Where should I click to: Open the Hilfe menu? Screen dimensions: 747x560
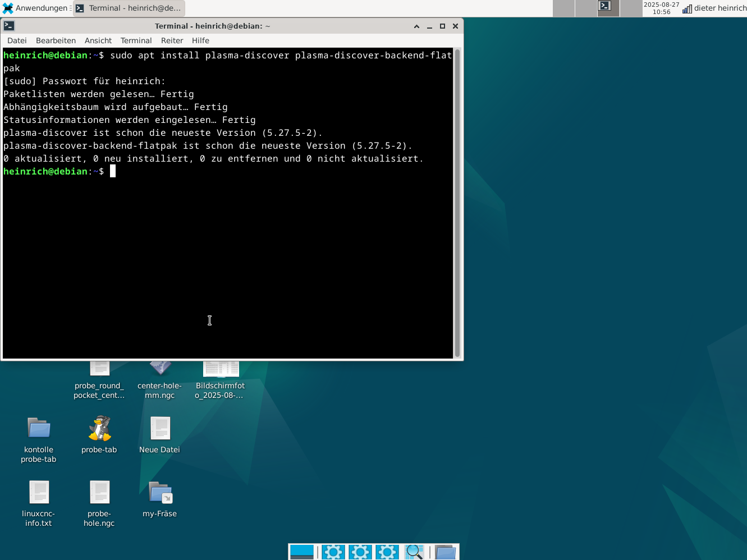(x=200, y=40)
